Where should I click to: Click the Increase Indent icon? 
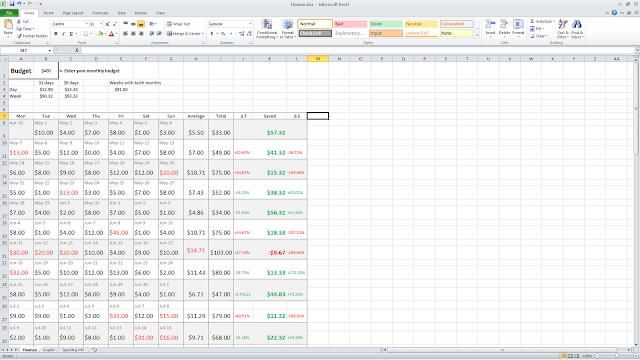[159, 33]
